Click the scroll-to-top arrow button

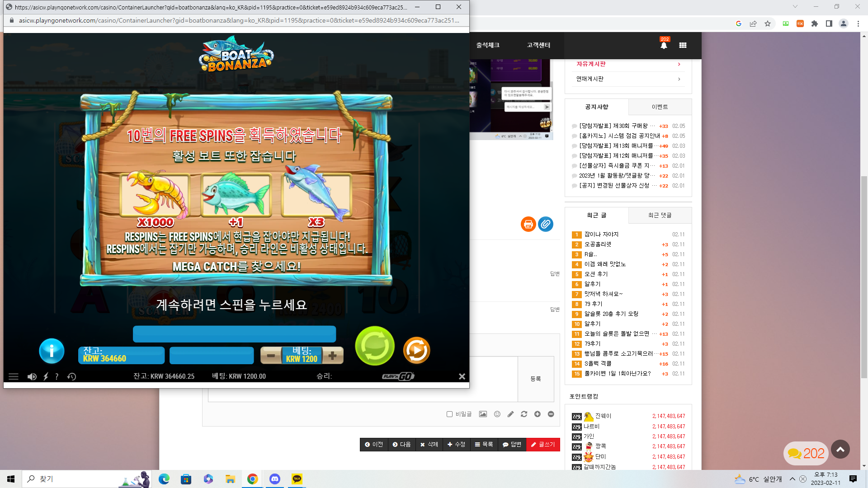click(x=840, y=450)
